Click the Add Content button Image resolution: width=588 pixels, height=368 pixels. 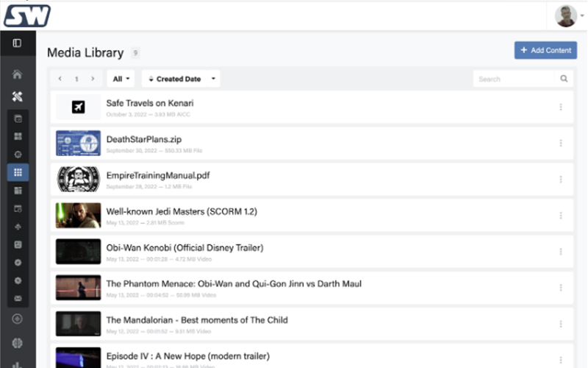[545, 50]
